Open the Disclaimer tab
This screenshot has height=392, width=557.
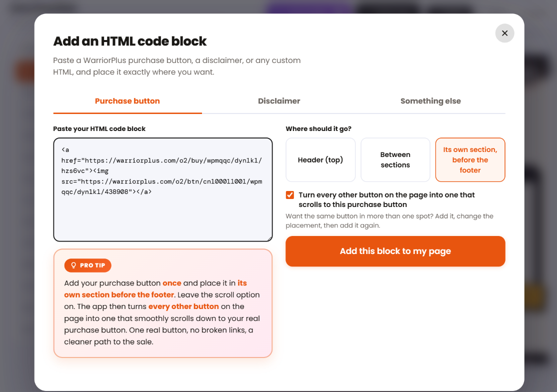(279, 101)
